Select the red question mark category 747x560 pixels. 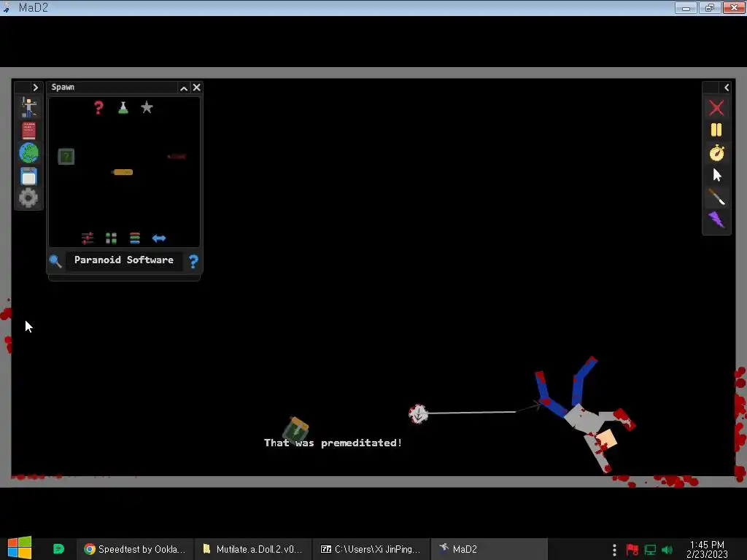coord(98,107)
